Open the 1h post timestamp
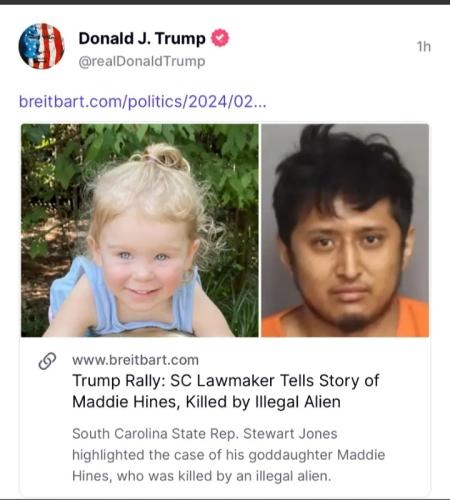This screenshot has height=500, width=450. tap(424, 47)
